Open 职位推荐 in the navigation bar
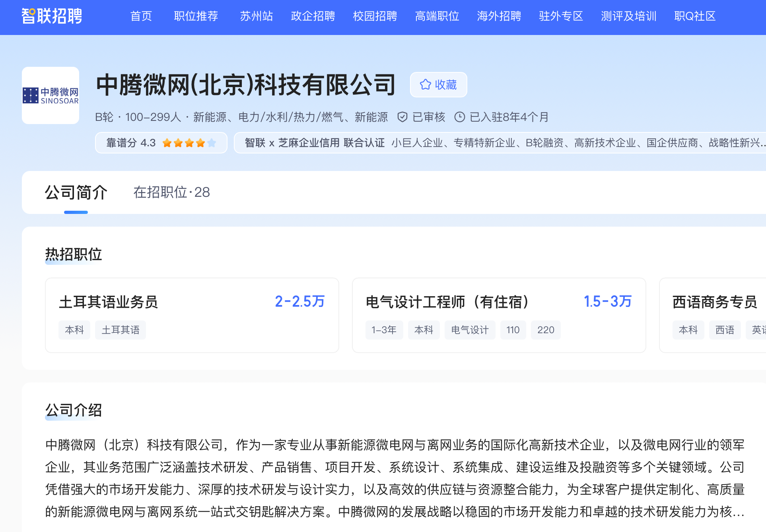 coord(196,16)
